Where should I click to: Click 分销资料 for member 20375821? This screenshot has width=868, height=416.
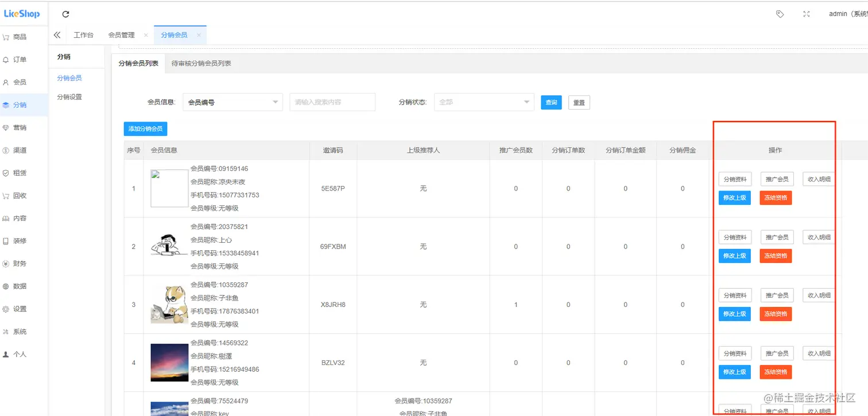735,237
